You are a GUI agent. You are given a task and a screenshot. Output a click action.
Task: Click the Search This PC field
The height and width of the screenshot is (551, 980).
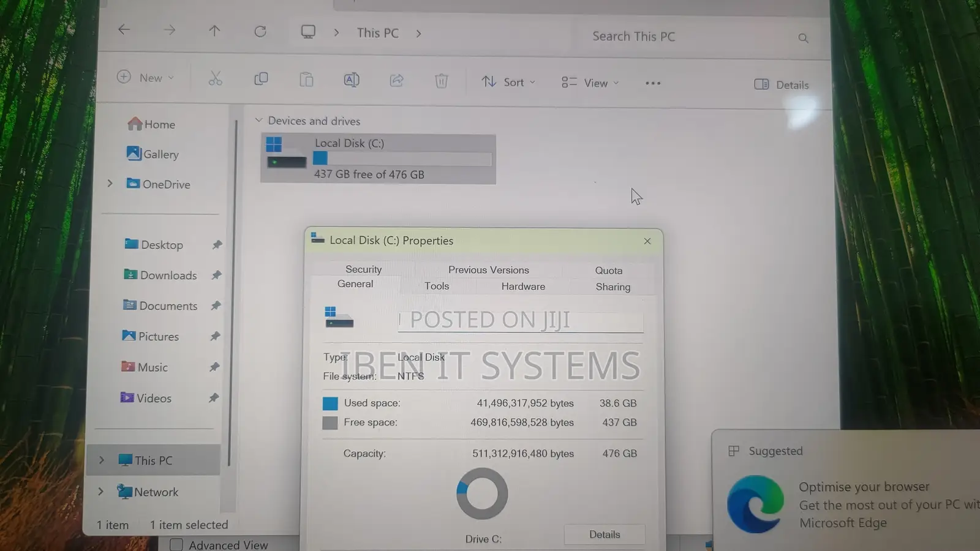click(x=701, y=37)
